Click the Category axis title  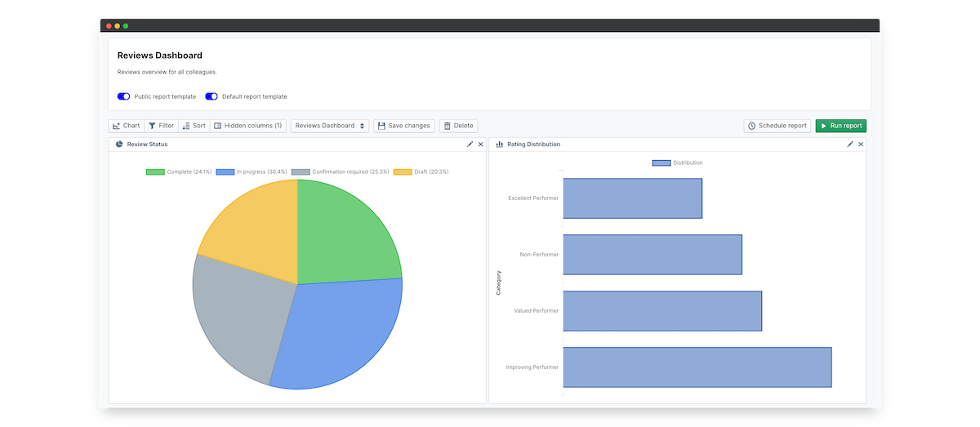[x=499, y=282]
